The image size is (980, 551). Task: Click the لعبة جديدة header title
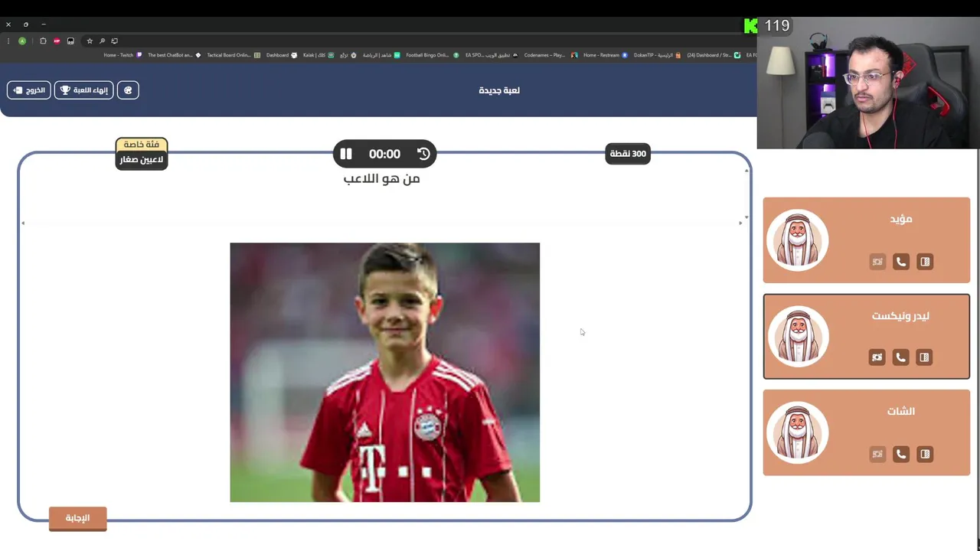[499, 90]
